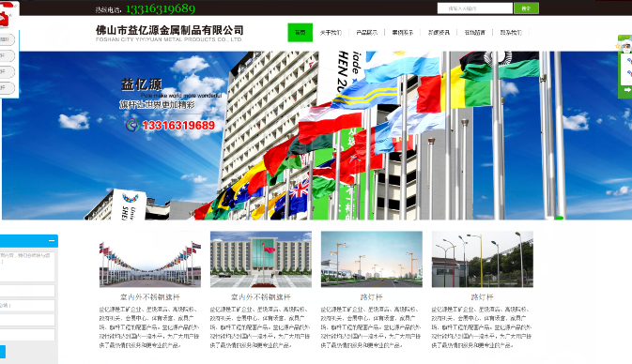Click the top rounded button in floating left panel
Viewport: 632px width, 364px height.
coord(7,39)
